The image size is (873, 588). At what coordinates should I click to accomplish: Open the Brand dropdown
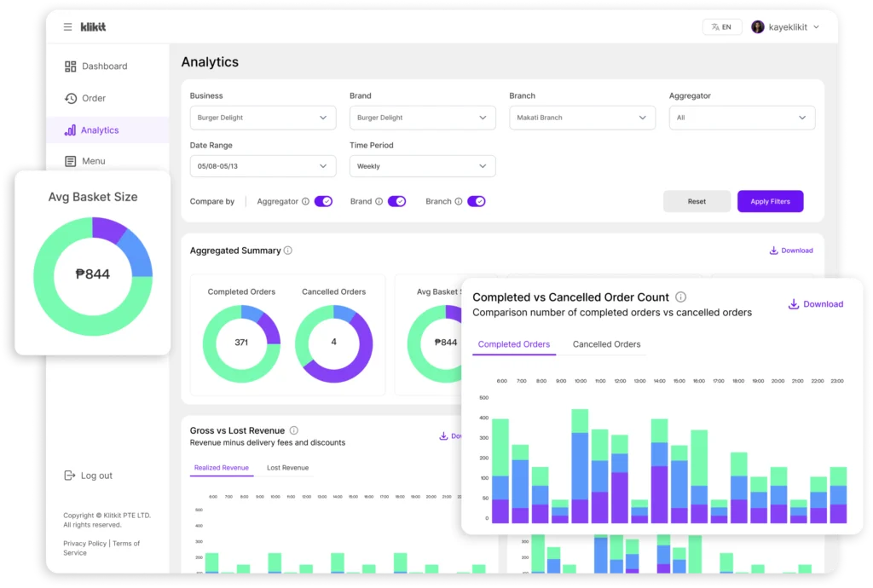pyautogui.click(x=423, y=118)
